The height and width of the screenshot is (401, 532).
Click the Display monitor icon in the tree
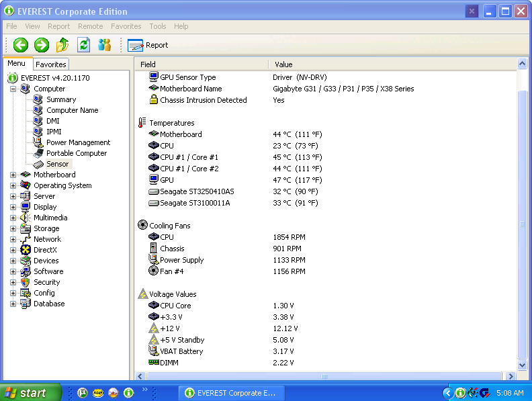coord(26,207)
